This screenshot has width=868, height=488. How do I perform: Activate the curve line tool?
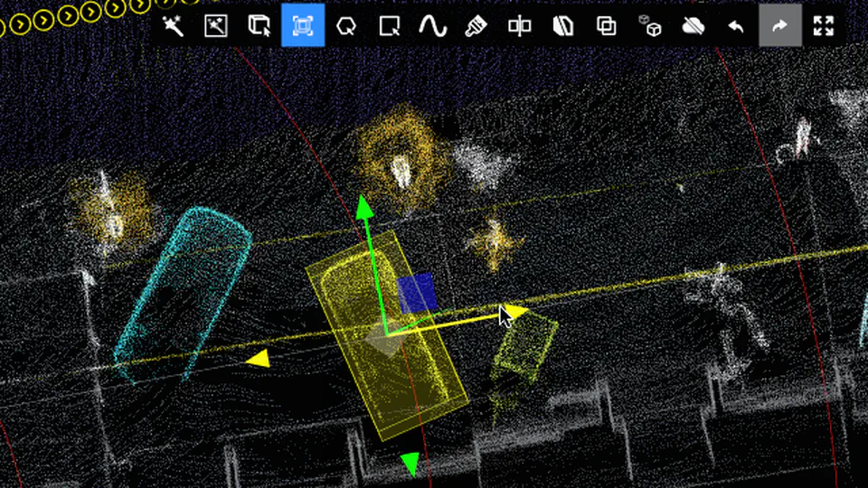pyautogui.click(x=433, y=25)
